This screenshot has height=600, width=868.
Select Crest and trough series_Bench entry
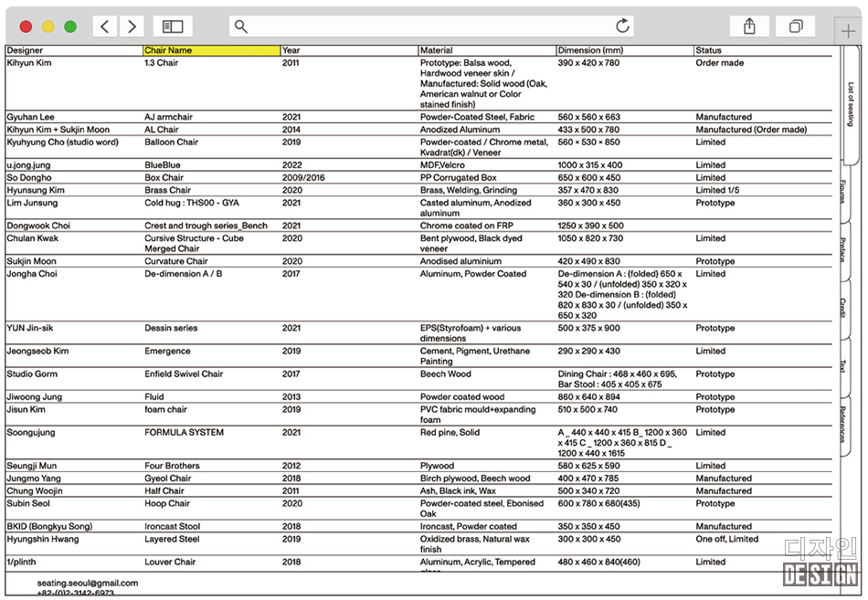pos(206,226)
